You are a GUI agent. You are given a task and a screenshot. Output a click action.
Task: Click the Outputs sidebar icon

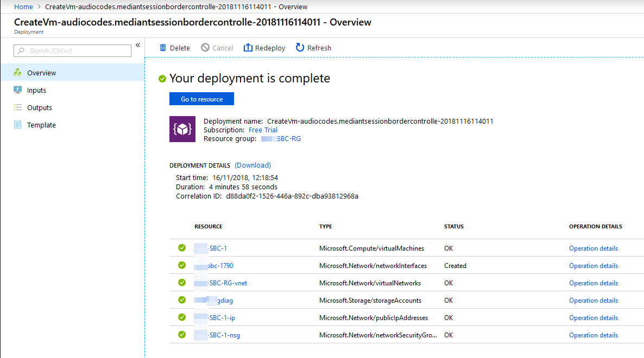click(x=18, y=107)
